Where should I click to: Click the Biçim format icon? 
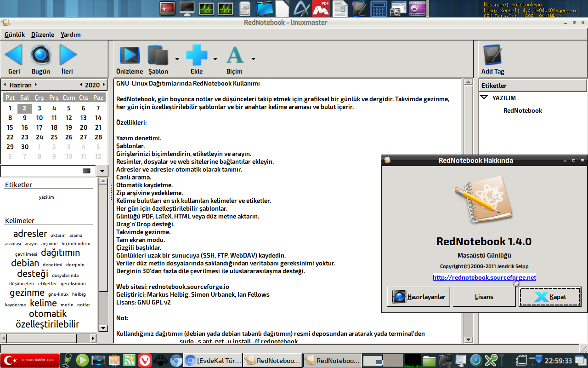pos(234,55)
